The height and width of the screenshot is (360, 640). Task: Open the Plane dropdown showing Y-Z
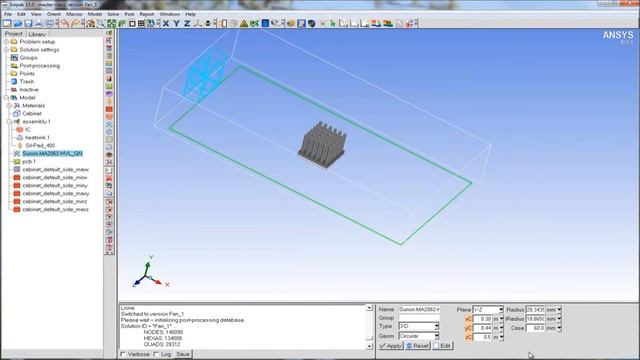coord(501,310)
